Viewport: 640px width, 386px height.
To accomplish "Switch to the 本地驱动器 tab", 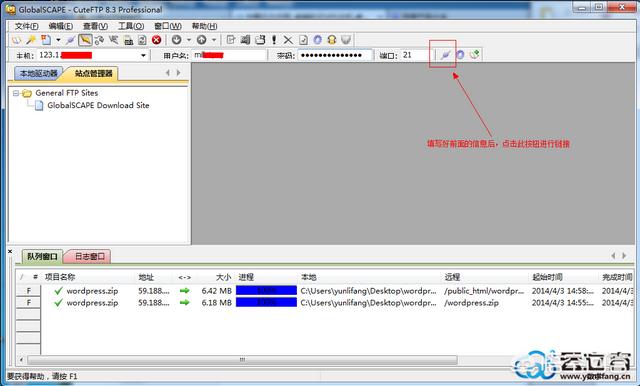I will (x=38, y=73).
